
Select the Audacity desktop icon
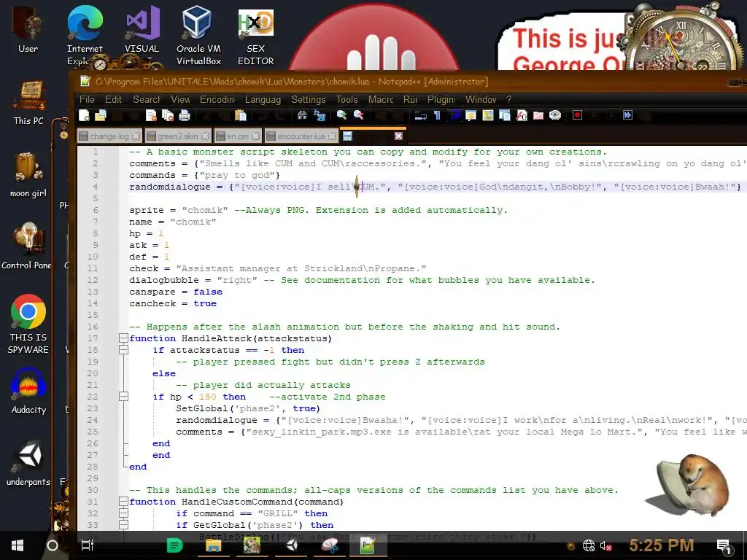pyautogui.click(x=28, y=391)
